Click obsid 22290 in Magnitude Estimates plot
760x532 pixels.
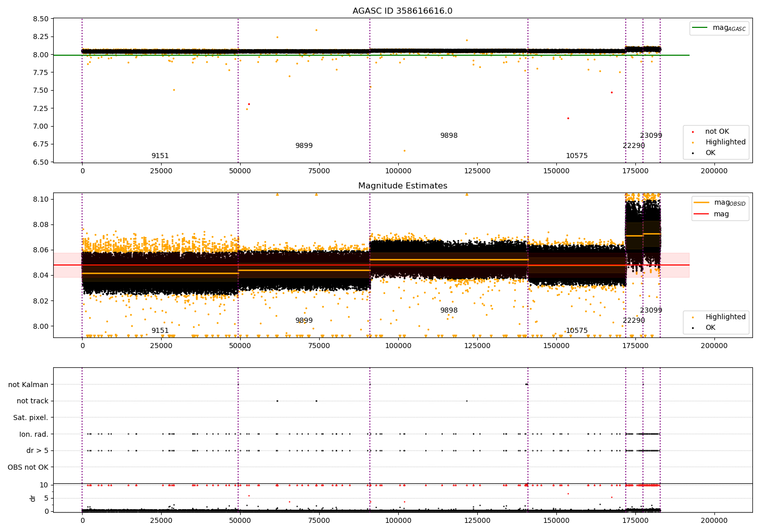[x=634, y=321]
